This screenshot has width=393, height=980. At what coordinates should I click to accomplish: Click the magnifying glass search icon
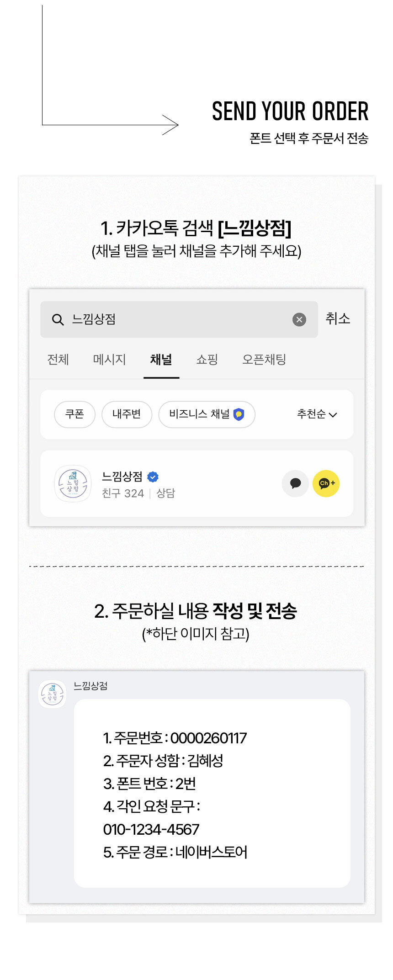[x=58, y=319]
